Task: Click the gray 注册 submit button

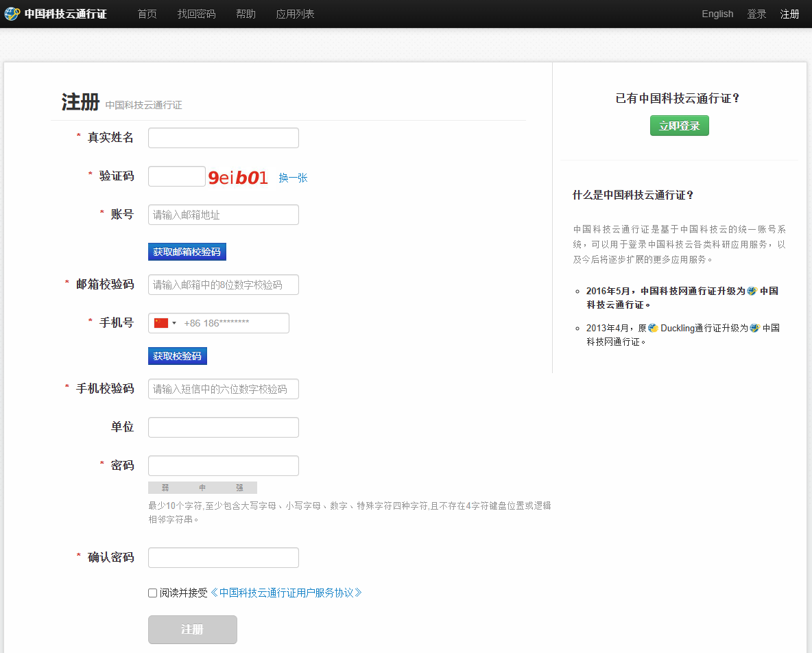Action: [193, 630]
